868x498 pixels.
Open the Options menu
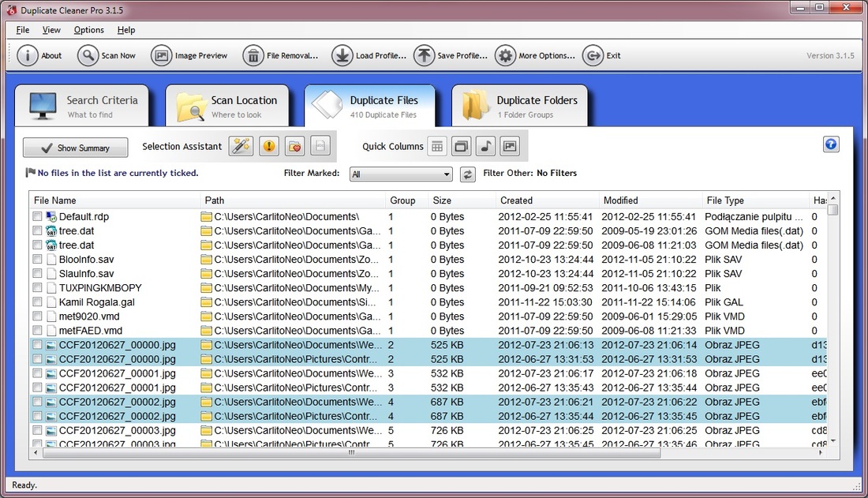pyautogui.click(x=88, y=30)
